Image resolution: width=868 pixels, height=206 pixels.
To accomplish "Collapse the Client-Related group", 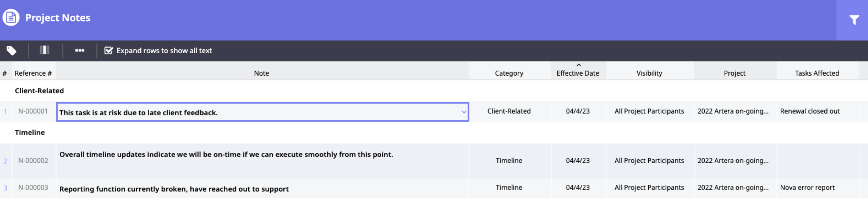I will pos(39,91).
